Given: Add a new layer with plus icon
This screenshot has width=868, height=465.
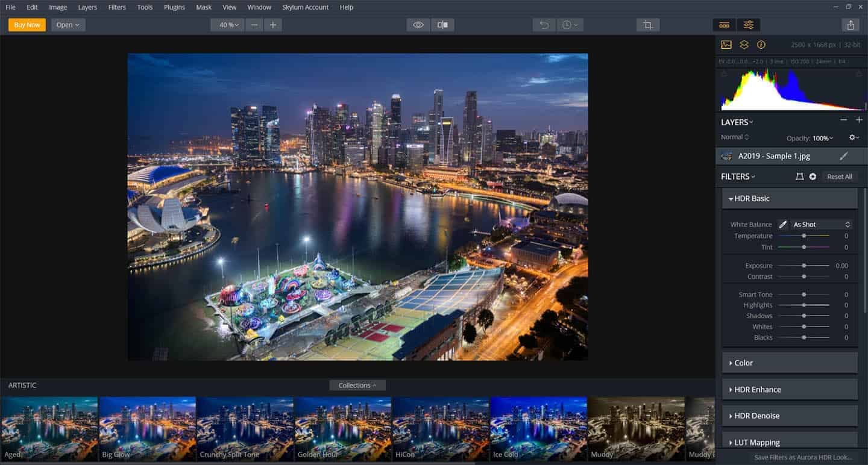Looking at the screenshot, I should [859, 120].
